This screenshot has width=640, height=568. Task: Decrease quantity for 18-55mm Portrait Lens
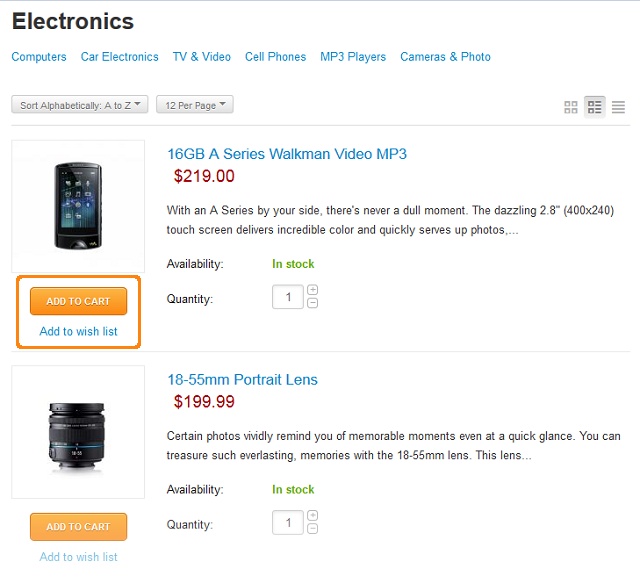pos(313,529)
